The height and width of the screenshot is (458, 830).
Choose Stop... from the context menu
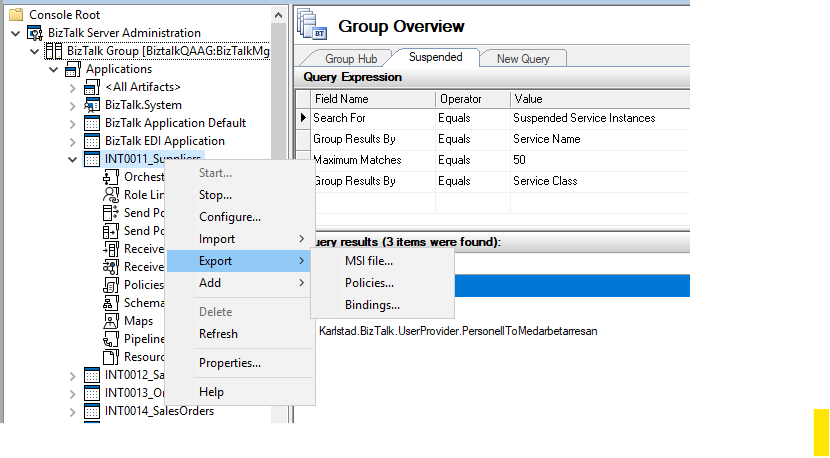click(240, 195)
